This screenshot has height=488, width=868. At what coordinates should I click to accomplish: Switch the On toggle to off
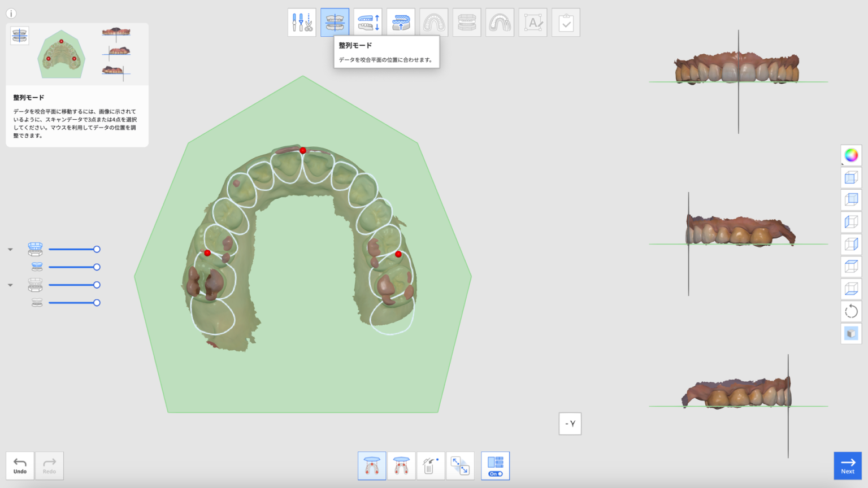(x=495, y=473)
